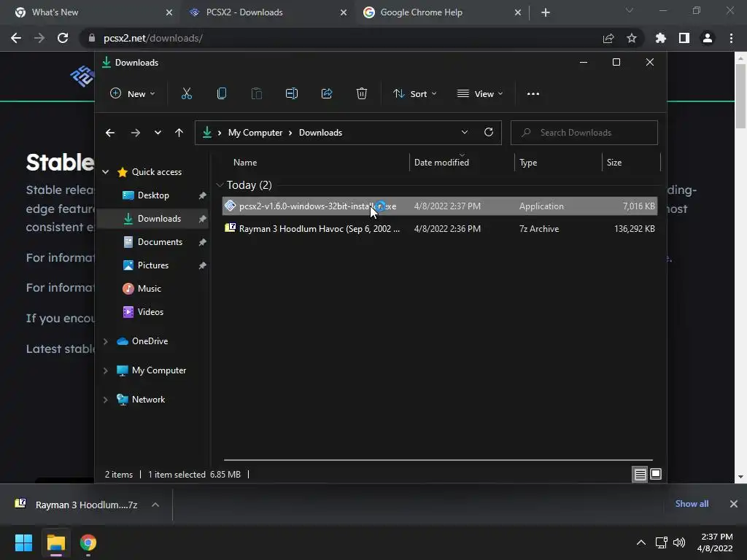Image resolution: width=747 pixels, height=560 pixels.
Task: Open the Sort dropdown menu
Action: coord(414,94)
